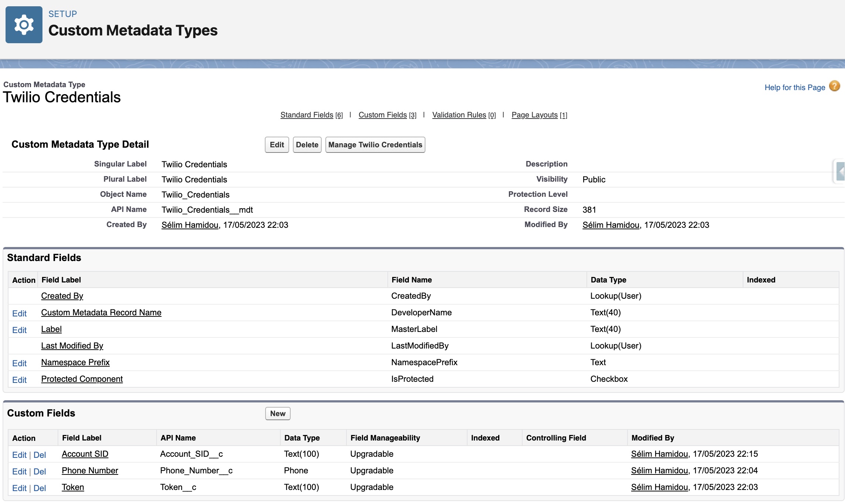
Task: Click New custom field button
Action: point(278,414)
